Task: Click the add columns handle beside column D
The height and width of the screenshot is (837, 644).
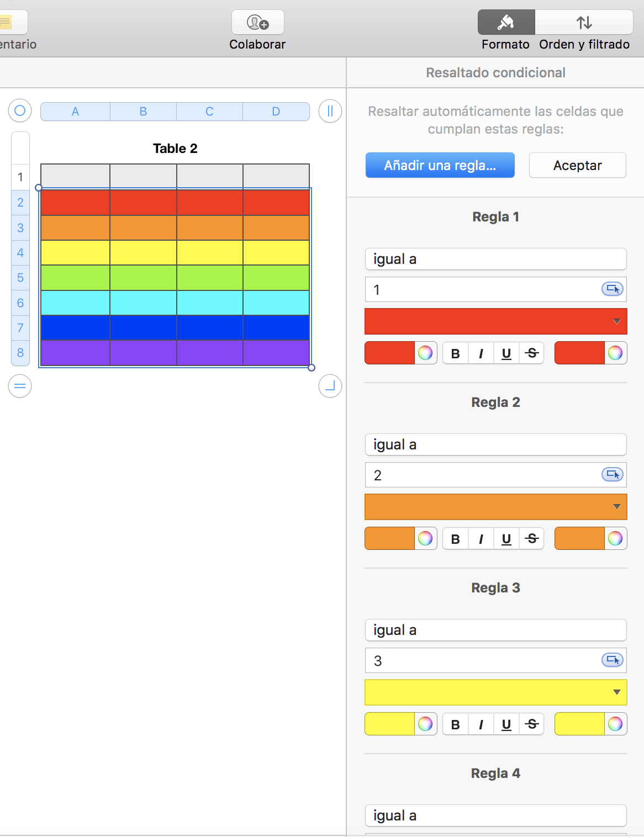Action: click(330, 112)
